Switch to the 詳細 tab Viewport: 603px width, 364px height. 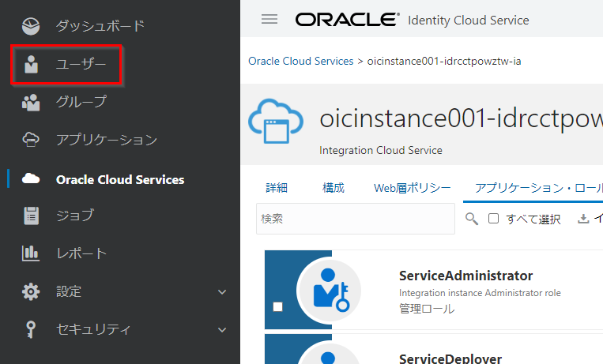[277, 187]
